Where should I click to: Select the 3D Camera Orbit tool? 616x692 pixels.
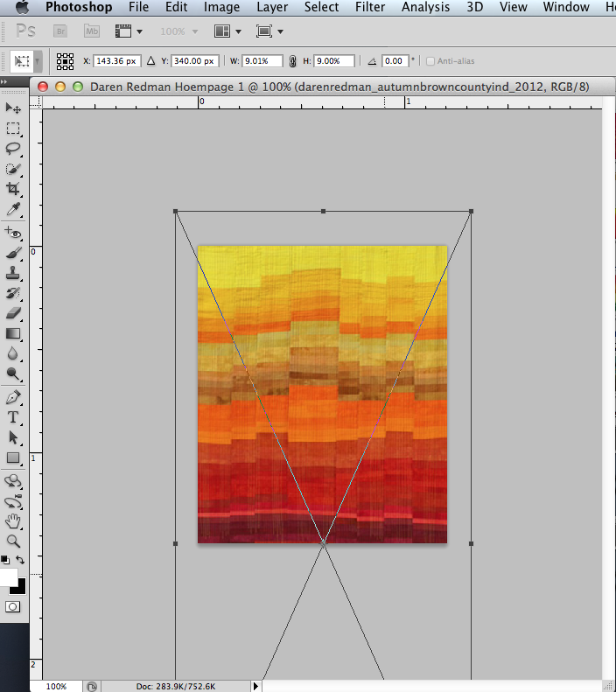13,502
